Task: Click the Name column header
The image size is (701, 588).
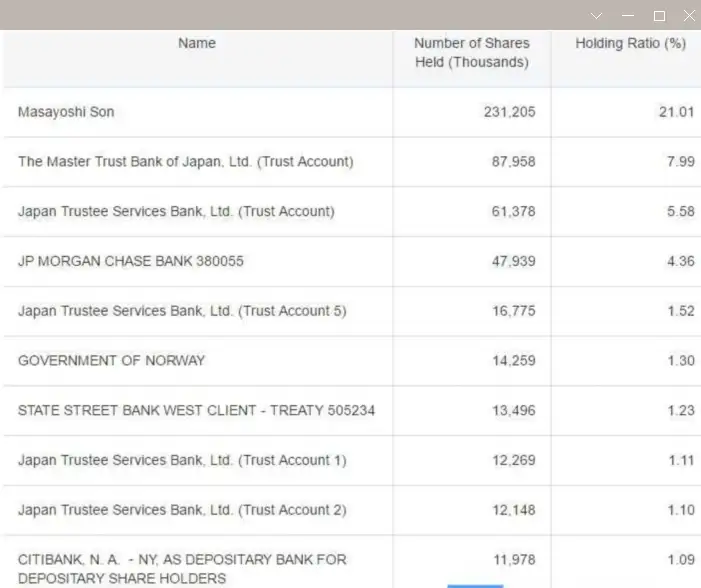Action: point(197,43)
